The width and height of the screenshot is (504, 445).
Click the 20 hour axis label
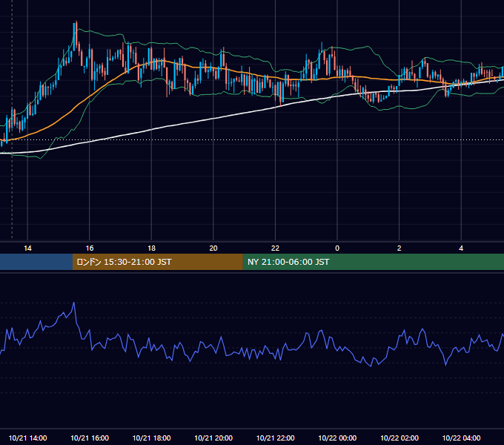click(x=213, y=248)
